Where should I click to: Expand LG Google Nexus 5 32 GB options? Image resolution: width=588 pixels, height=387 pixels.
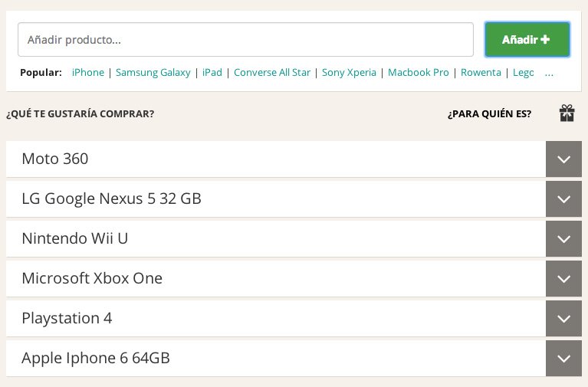pyautogui.click(x=563, y=198)
